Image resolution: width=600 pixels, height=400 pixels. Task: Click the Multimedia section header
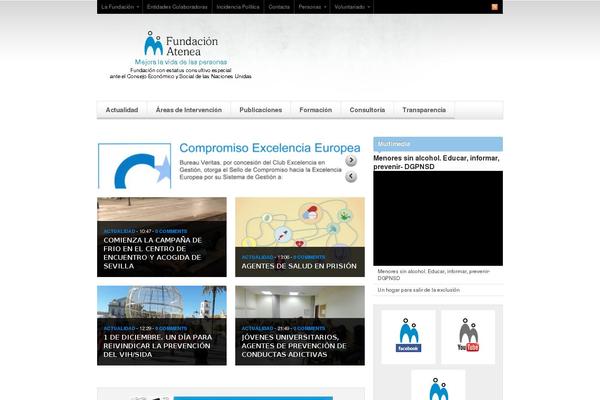click(438, 144)
